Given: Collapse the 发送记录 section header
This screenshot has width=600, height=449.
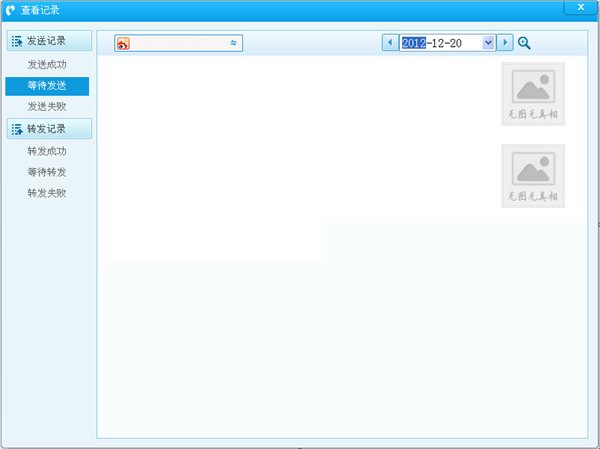Looking at the screenshot, I should pos(49,41).
